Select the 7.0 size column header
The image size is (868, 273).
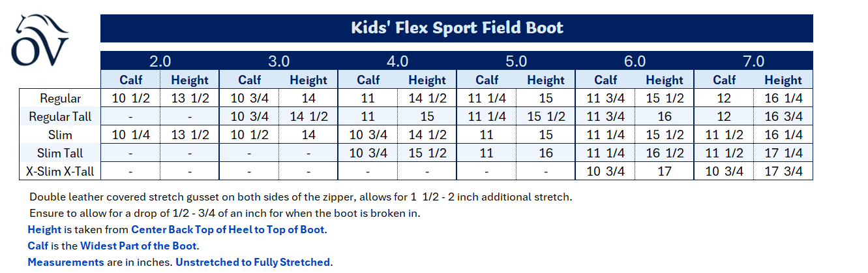753,61
